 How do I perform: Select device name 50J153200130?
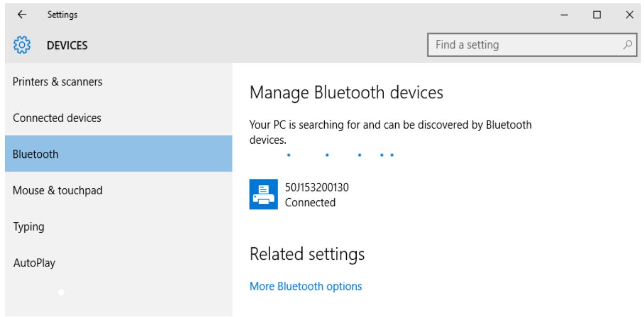(x=316, y=188)
